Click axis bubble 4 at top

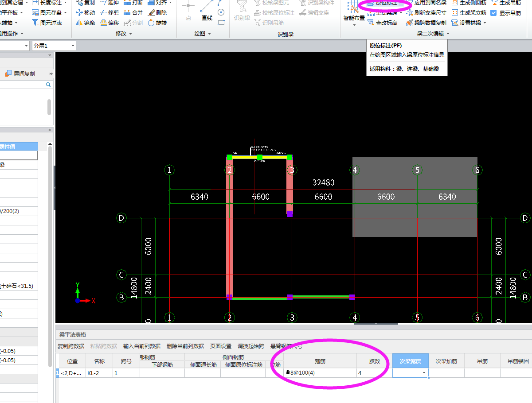coord(354,170)
